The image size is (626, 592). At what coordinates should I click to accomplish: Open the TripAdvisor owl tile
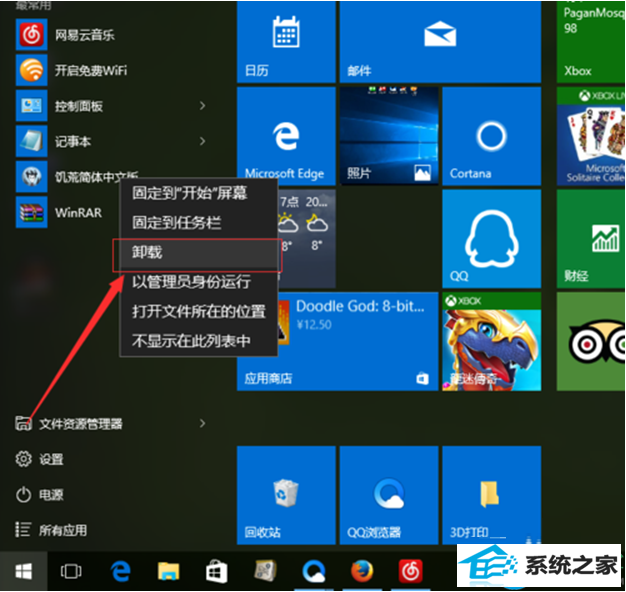coord(591,341)
